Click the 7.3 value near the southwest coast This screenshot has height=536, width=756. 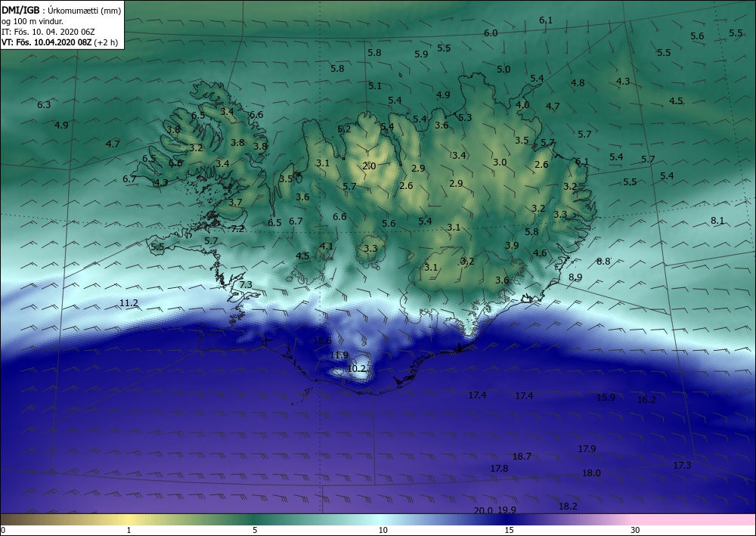[246, 284]
